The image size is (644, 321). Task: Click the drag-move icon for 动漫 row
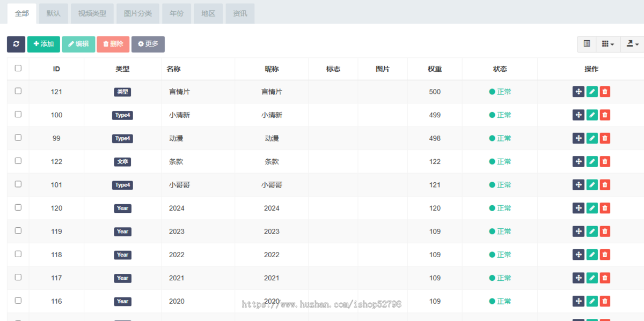[x=579, y=138]
